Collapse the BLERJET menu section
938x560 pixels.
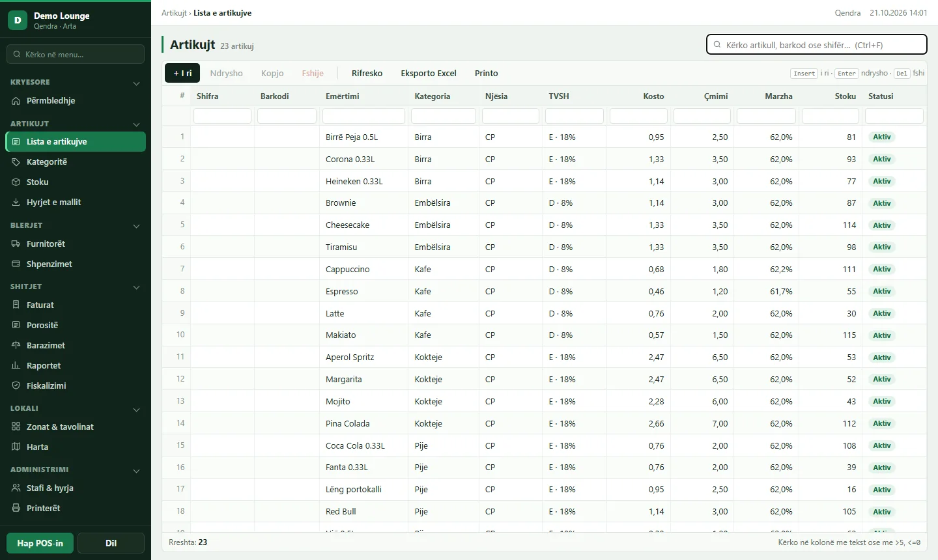(x=137, y=226)
